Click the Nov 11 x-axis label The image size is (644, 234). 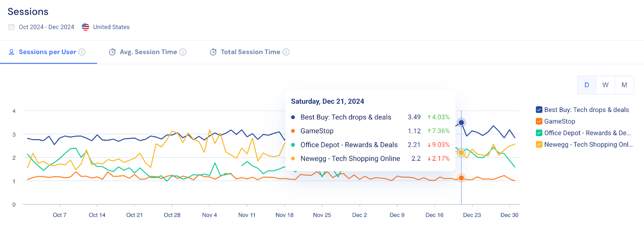(247, 215)
